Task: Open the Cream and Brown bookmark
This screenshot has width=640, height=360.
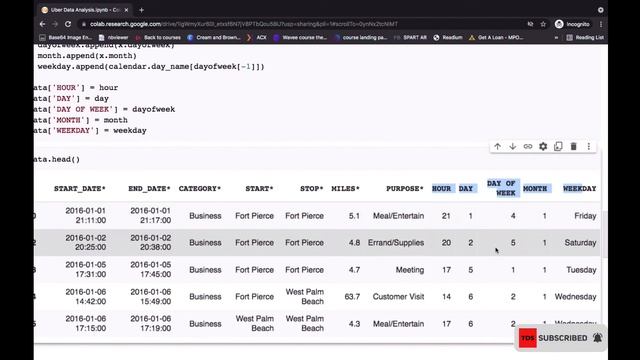Action: point(214,37)
